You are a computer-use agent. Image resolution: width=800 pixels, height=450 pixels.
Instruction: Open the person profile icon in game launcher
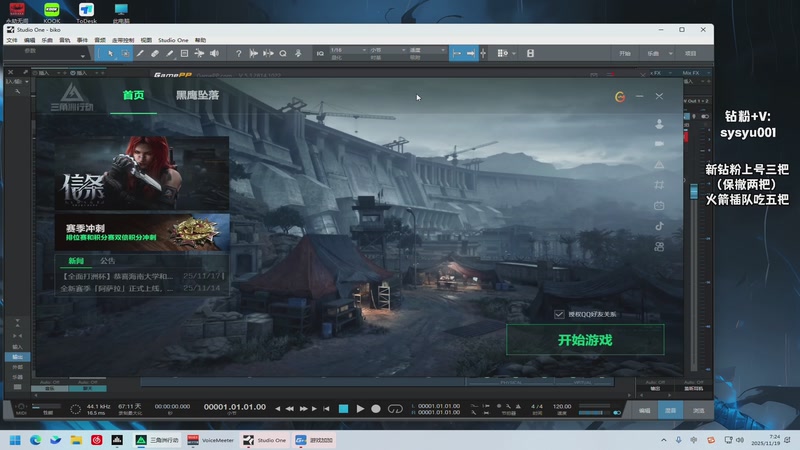pyautogui.click(x=659, y=123)
